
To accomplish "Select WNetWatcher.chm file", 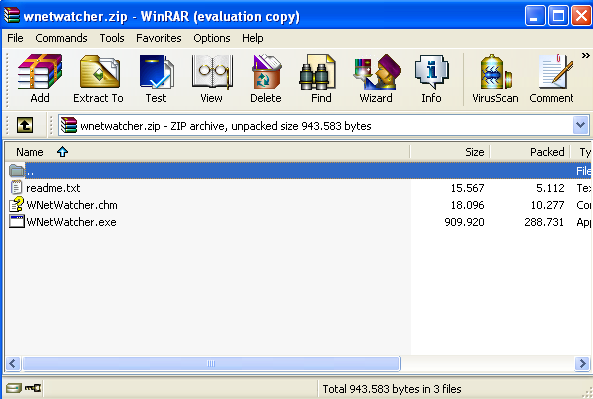I will [72, 205].
